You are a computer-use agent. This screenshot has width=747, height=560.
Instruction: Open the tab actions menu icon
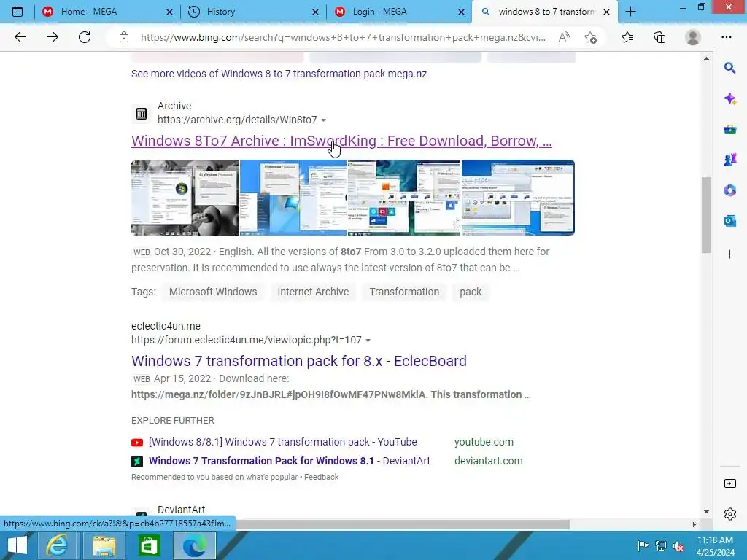pyautogui.click(x=18, y=12)
